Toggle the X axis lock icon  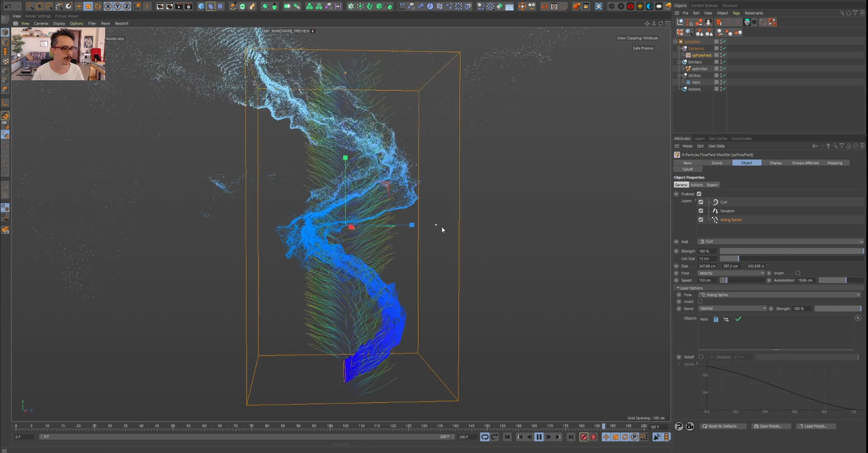point(108,6)
